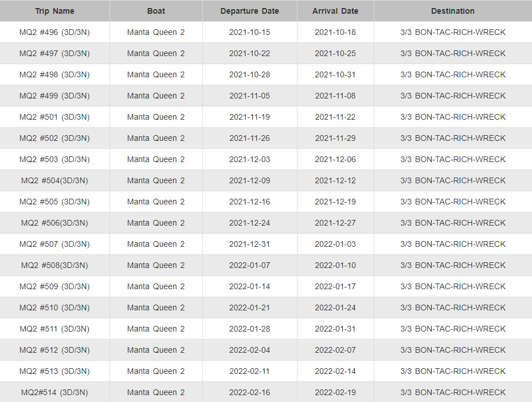Screen dimensions: 532x402
Task: Click departure date 2021-12-24
Action: [x=250, y=223]
